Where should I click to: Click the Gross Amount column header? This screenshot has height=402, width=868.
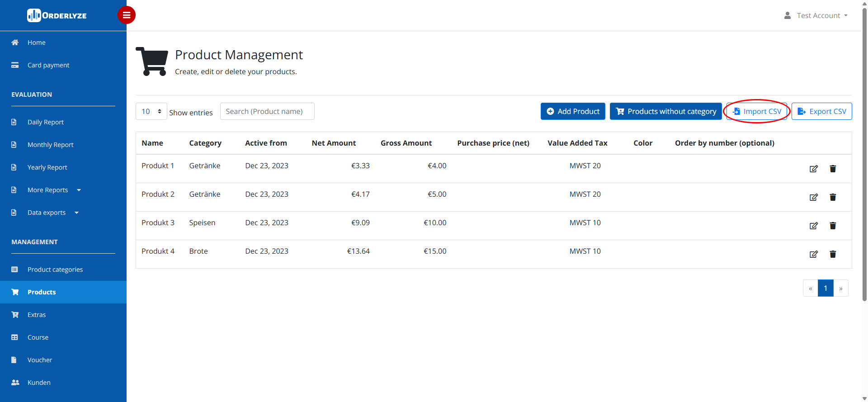coord(406,143)
